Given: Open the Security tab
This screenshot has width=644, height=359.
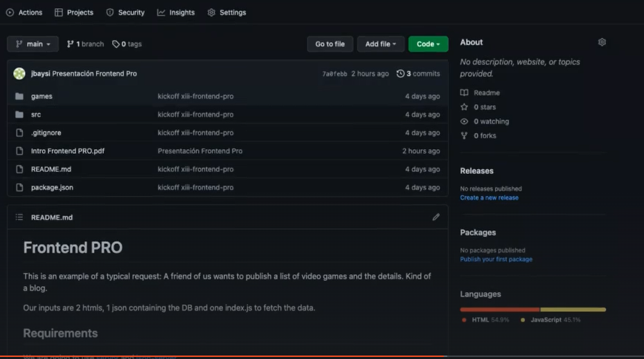Looking at the screenshot, I should click(x=125, y=12).
